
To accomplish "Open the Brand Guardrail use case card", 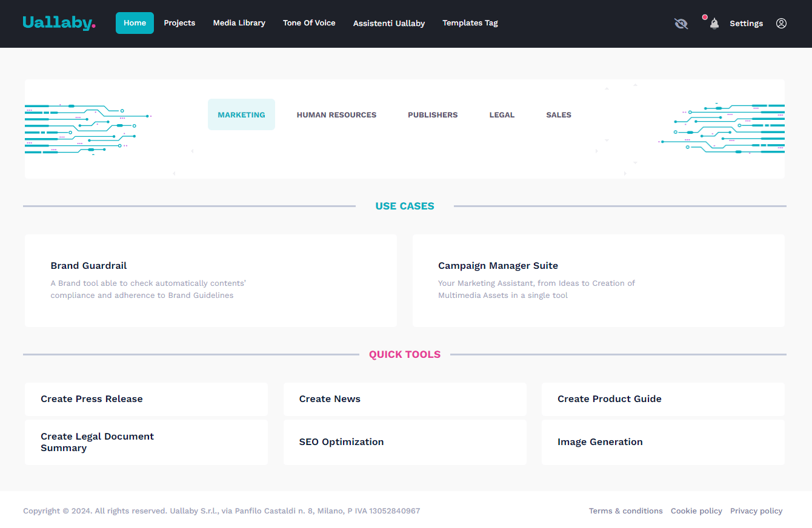I will click(210, 280).
